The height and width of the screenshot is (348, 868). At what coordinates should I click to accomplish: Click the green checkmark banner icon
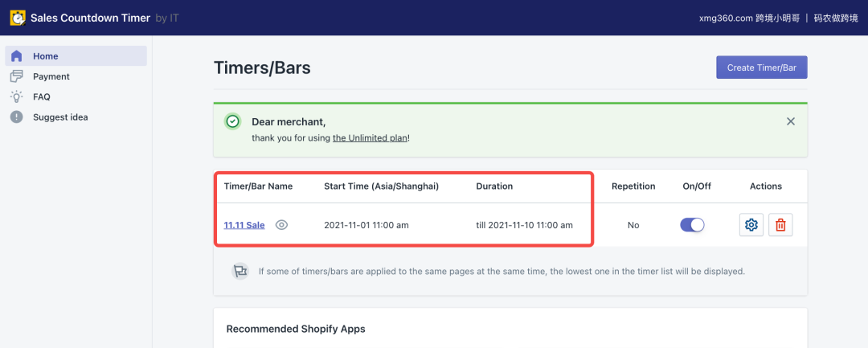point(233,121)
